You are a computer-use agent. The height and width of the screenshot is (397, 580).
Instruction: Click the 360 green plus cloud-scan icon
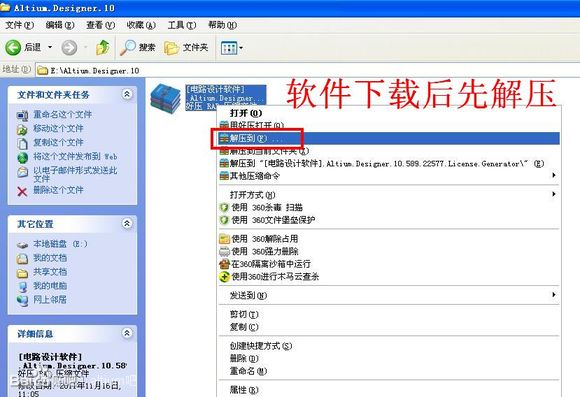[224, 277]
